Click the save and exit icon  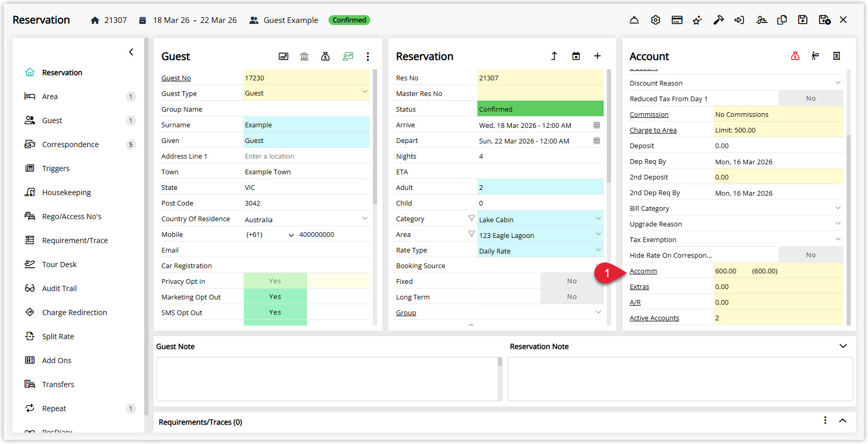[825, 20]
